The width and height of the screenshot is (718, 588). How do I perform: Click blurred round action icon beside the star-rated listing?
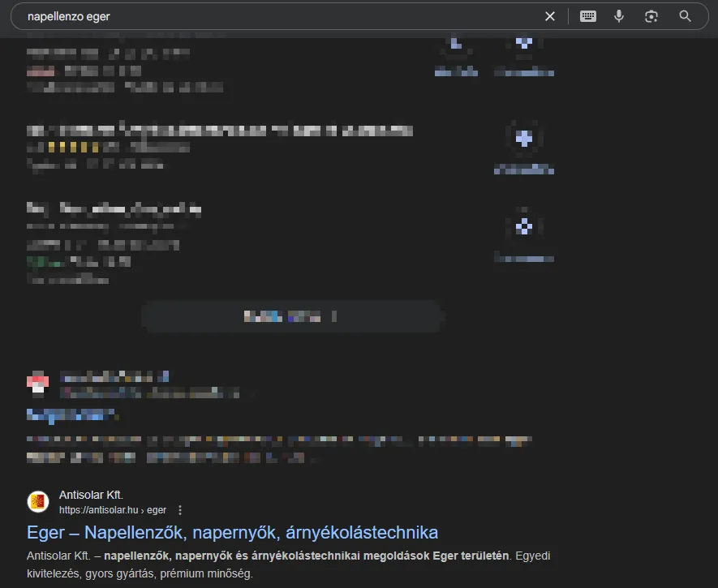[x=524, y=138]
